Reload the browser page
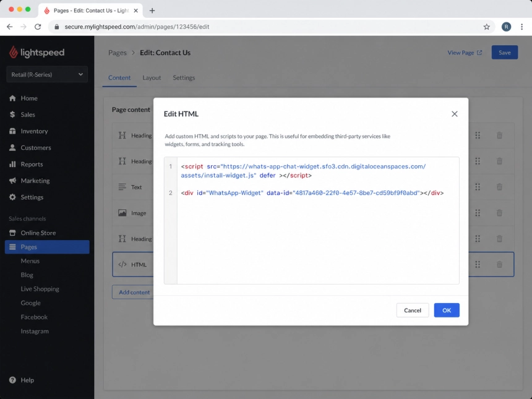 point(38,27)
